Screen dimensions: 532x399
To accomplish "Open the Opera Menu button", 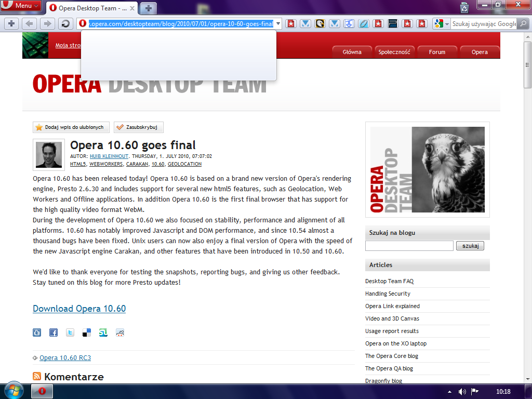I will tap(21, 5).
